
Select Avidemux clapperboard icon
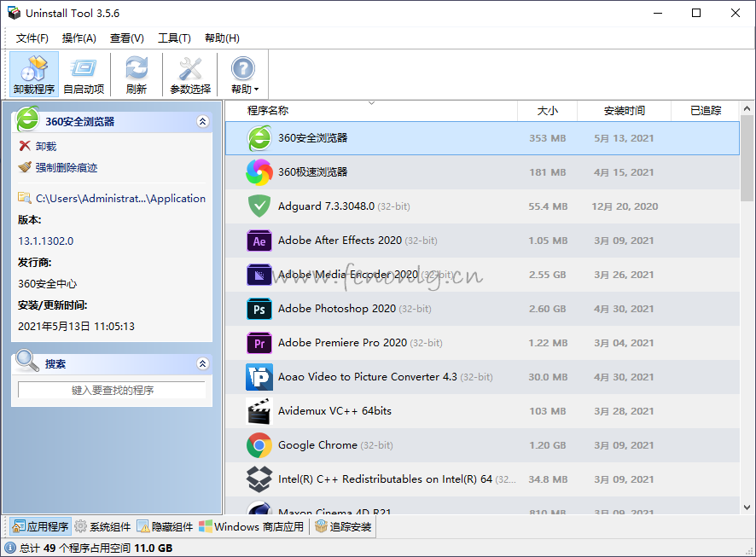tap(259, 411)
